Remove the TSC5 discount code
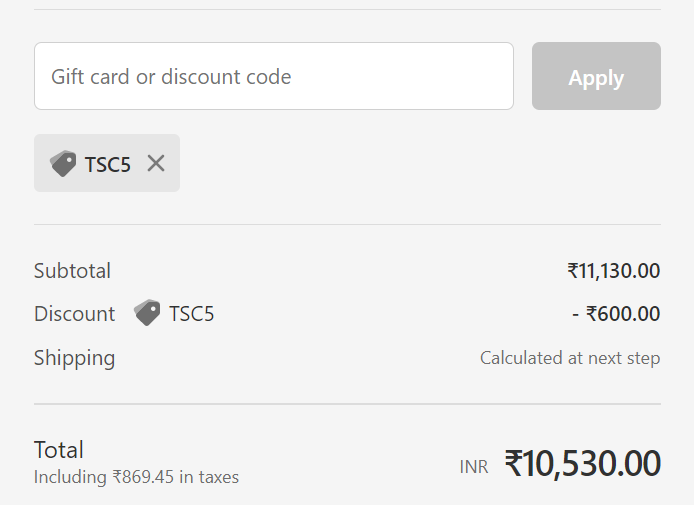 pos(156,163)
